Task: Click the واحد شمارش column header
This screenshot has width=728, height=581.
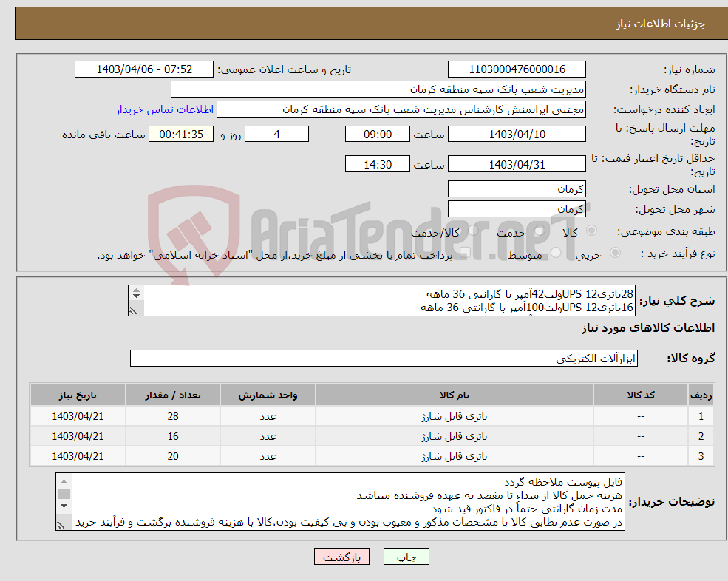Action: point(268,395)
